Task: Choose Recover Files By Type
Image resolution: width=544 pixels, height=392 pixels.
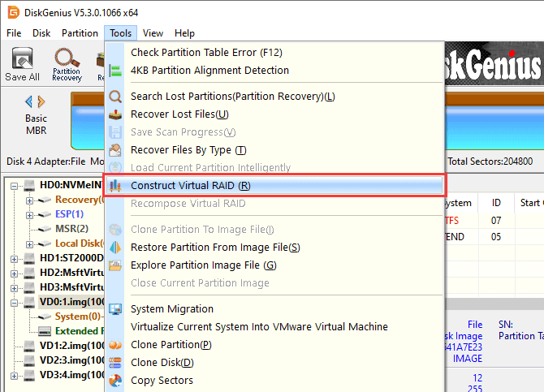Action: click(274, 150)
